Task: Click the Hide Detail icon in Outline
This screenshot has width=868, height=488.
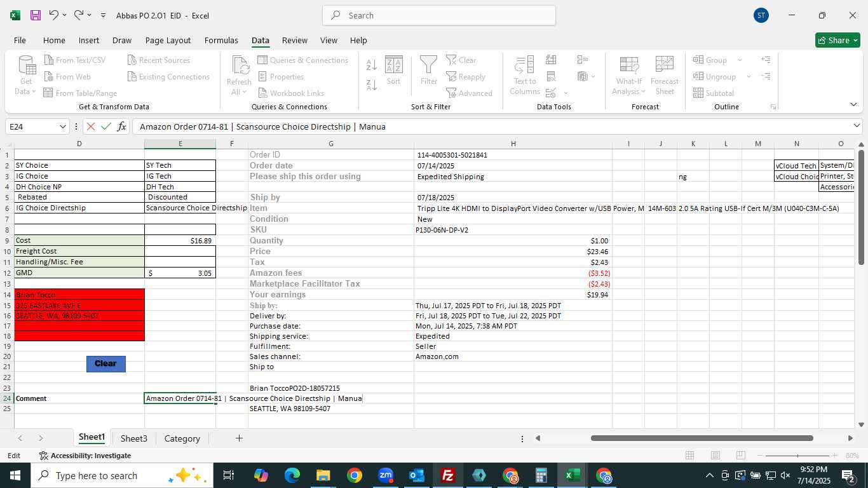Action: (766, 77)
